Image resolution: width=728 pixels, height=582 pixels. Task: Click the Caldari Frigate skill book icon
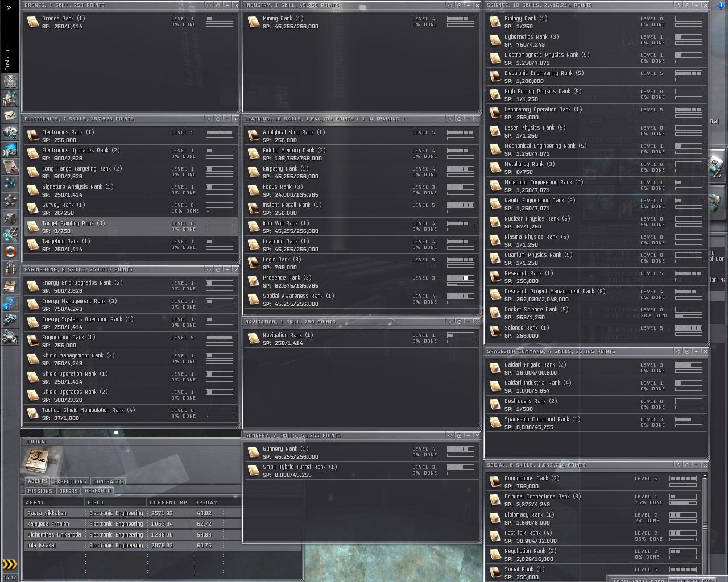coord(495,368)
